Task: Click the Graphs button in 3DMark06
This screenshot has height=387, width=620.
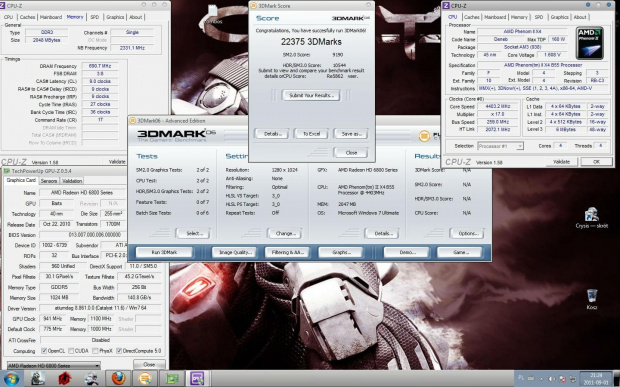Action: pyautogui.click(x=341, y=252)
